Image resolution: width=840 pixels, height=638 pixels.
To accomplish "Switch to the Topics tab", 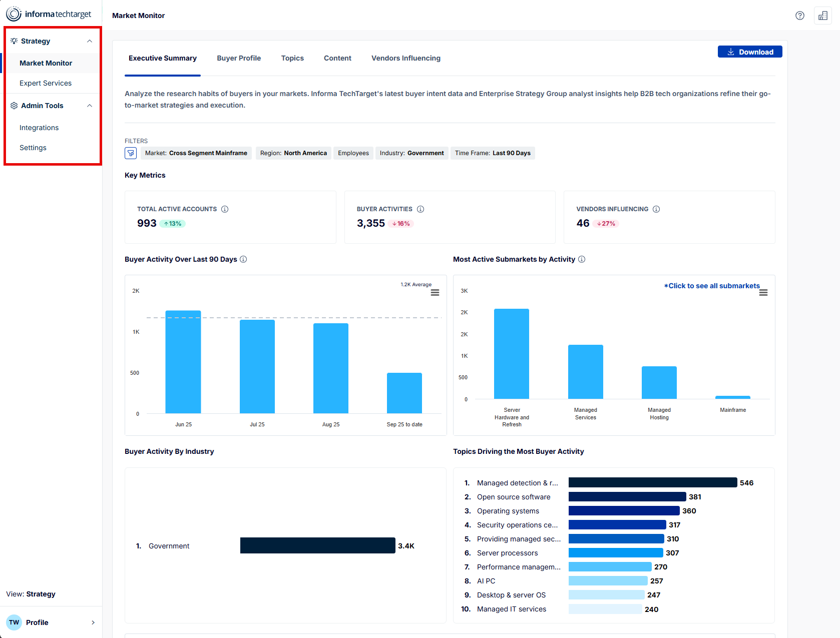I will coord(292,58).
